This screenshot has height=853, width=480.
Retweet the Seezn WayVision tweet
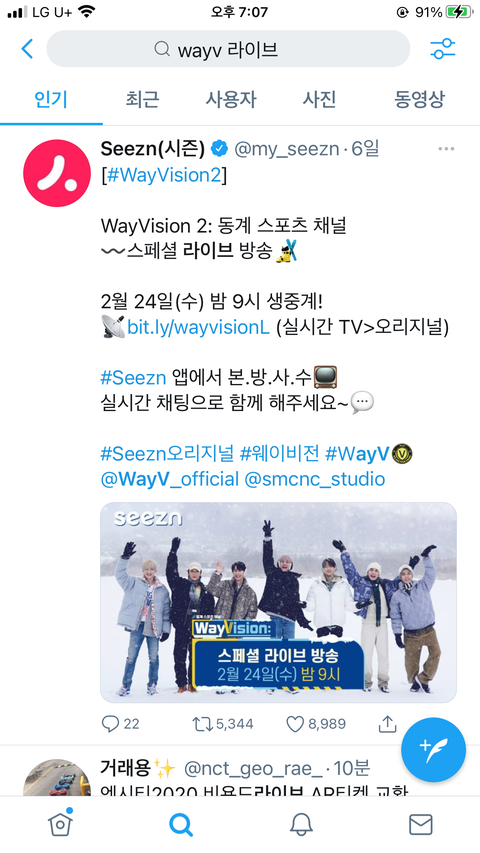203,724
